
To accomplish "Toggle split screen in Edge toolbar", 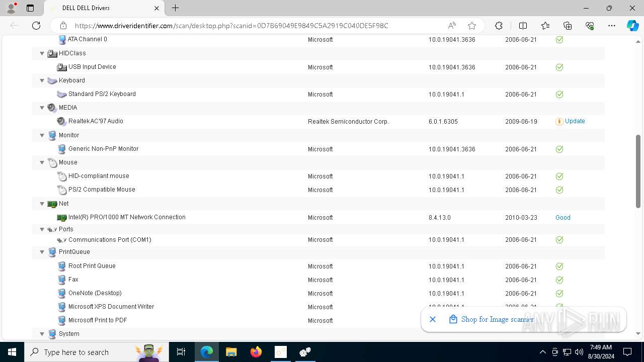I will click(x=523, y=26).
